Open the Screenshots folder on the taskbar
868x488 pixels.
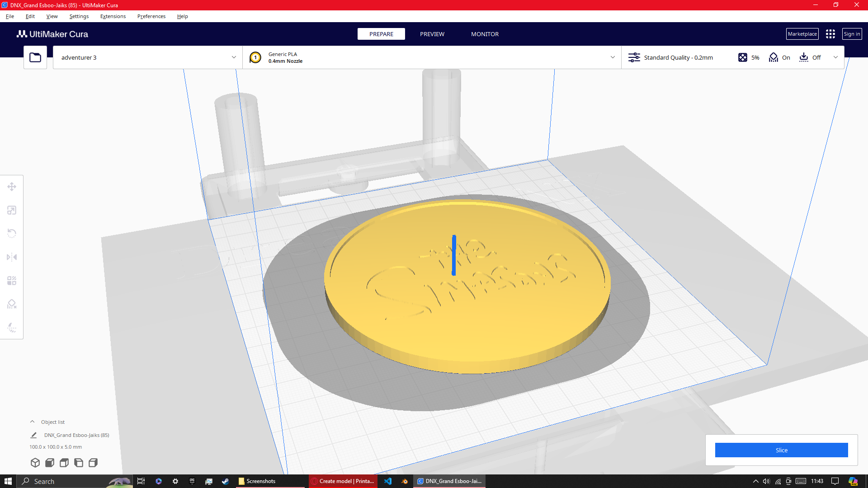point(270,481)
